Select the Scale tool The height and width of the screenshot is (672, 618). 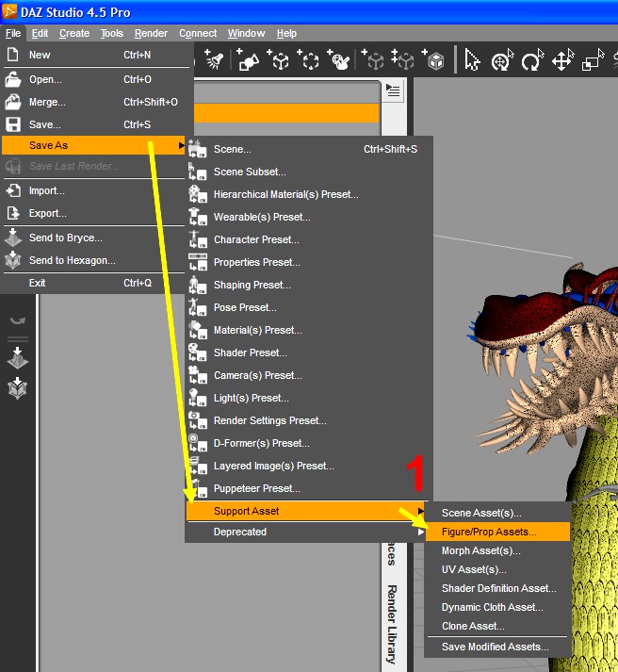click(594, 59)
